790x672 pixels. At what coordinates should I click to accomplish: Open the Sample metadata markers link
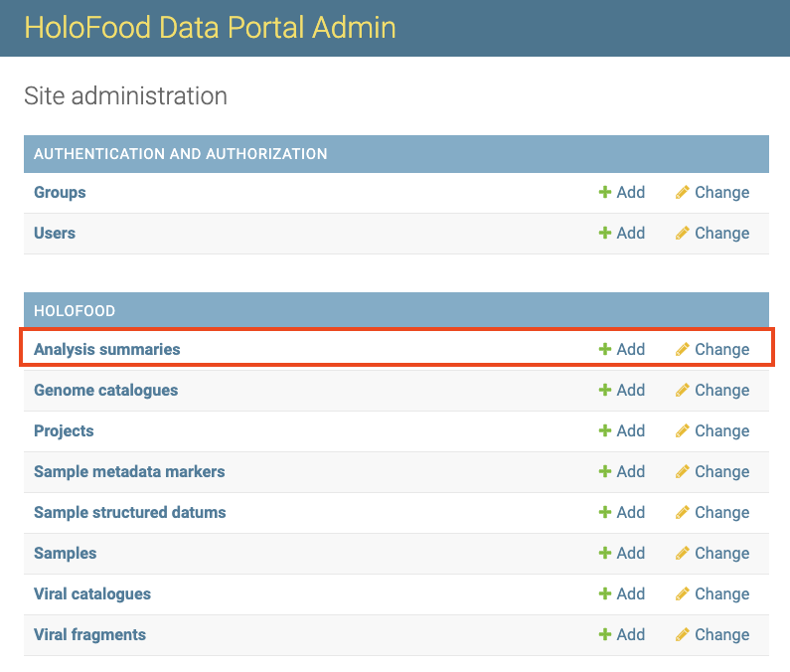point(129,471)
